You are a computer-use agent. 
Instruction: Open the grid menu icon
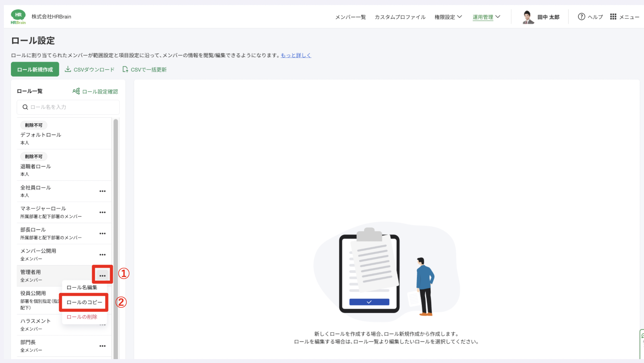click(613, 17)
